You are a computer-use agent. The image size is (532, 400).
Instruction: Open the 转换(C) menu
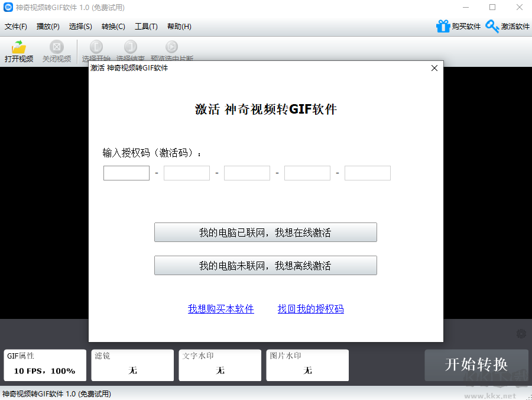[x=112, y=27]
